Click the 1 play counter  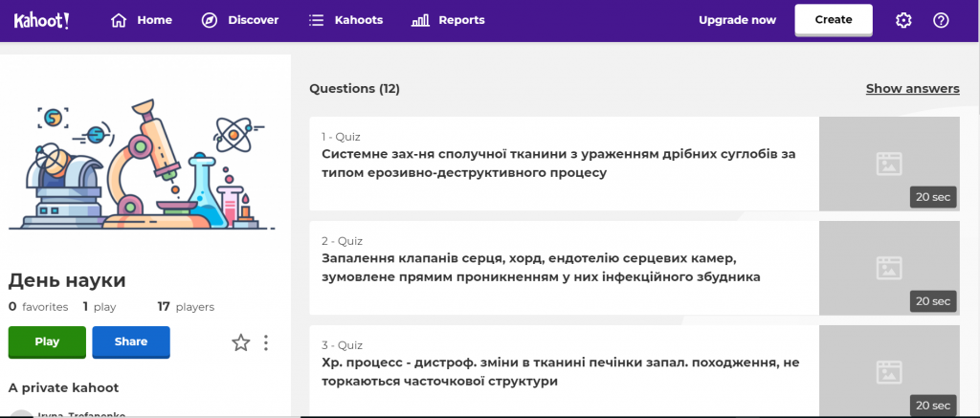(100, 307)
